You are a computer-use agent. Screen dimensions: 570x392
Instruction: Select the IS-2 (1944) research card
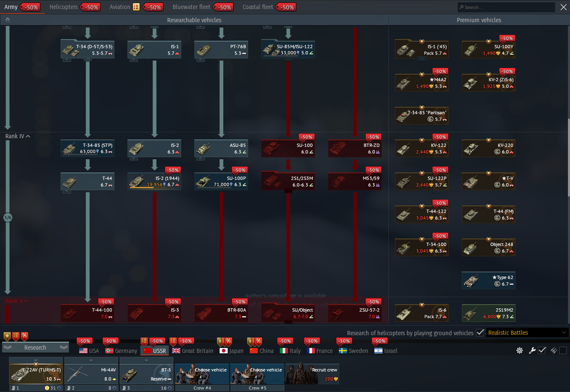[x=155, y=181]
